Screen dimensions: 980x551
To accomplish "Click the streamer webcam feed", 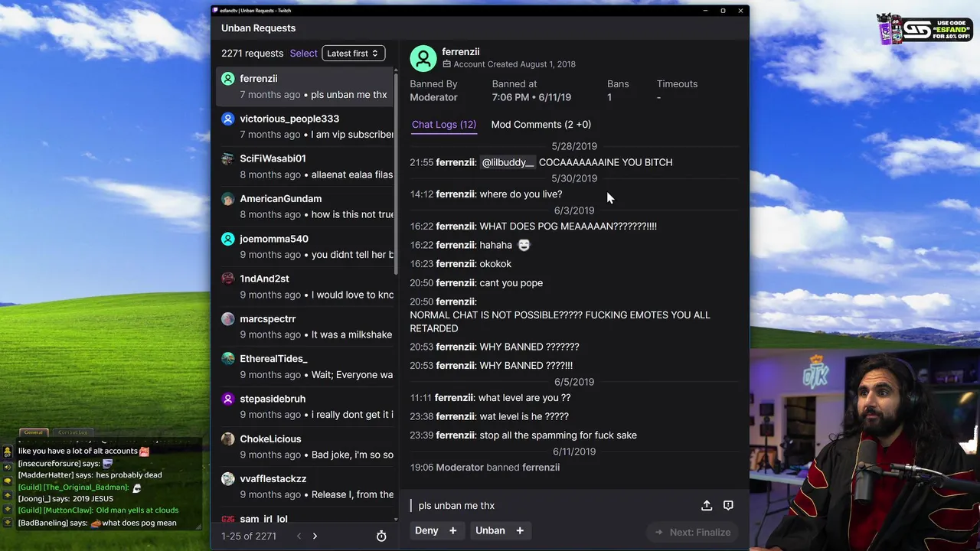I will tap(865, 450).
